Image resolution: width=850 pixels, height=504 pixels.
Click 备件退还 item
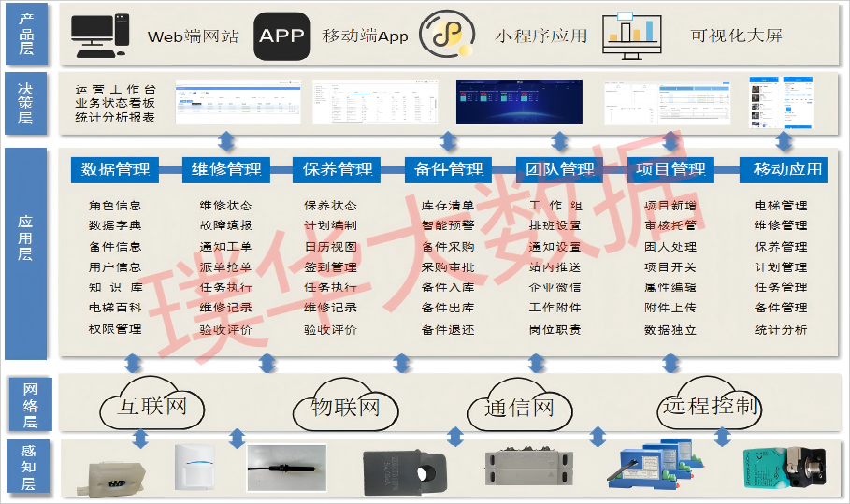[448, 329]
